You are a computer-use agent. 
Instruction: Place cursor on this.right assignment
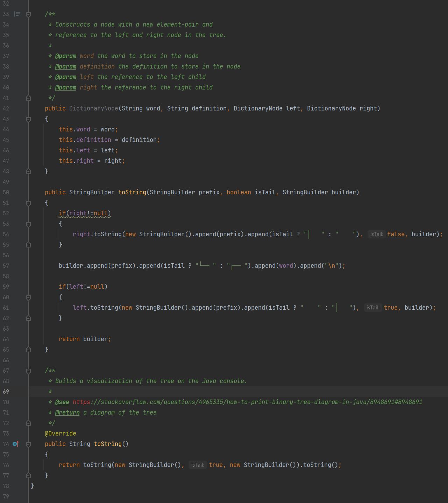point(92,161)
